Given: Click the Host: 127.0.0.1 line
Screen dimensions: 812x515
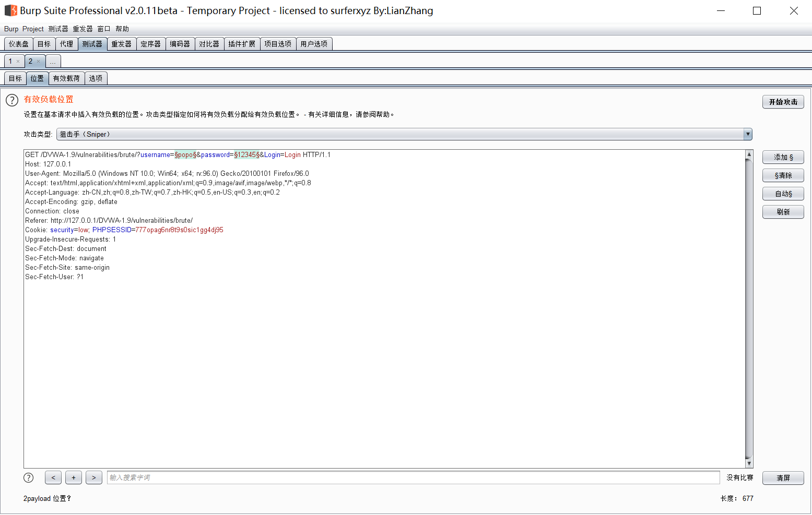Looking at the screenshot, I should tap(48, 164).
